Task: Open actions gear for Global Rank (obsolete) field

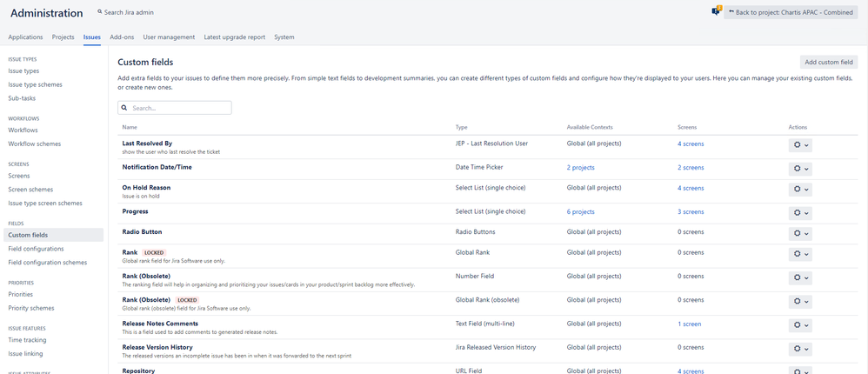Action: pos(800,302)
